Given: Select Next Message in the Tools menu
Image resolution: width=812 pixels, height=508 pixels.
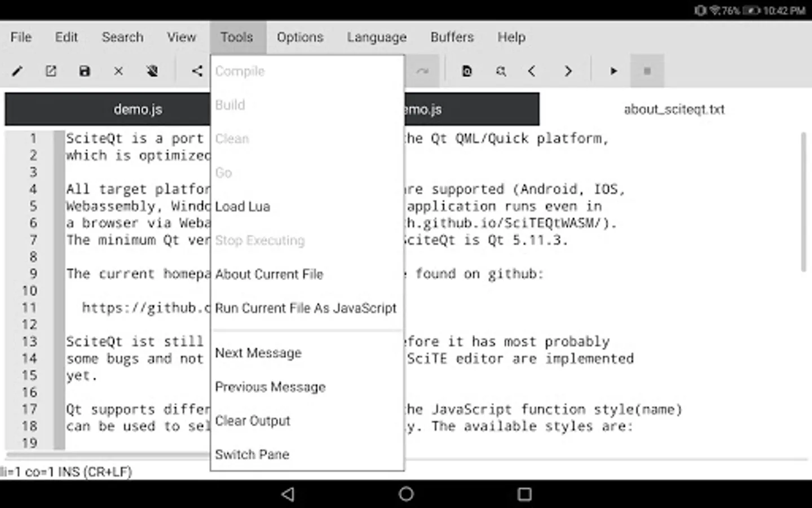Looking at the screenshot, I should (x=307, y=353).
